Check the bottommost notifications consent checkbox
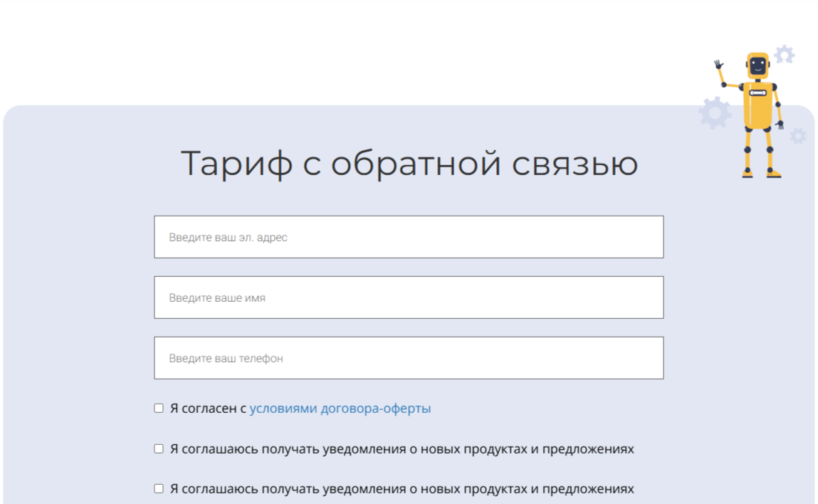Screen dimensions: 818x504 coord(159,488)
